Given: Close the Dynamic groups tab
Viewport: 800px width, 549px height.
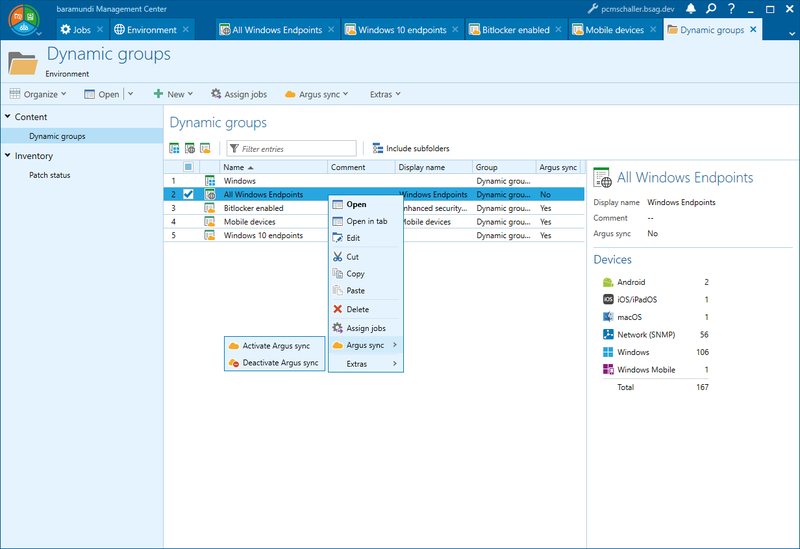Looking at the screenshot, I should click(x=753, y=30).
